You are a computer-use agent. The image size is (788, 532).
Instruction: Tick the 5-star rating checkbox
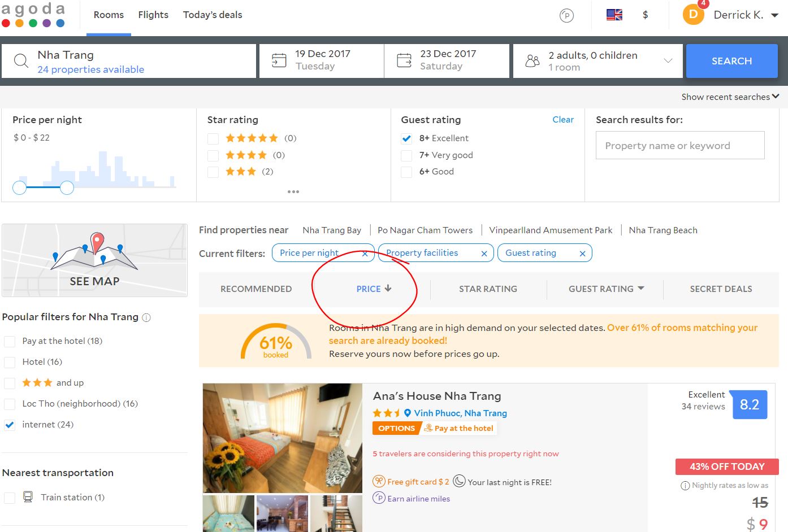click(213, 138)
